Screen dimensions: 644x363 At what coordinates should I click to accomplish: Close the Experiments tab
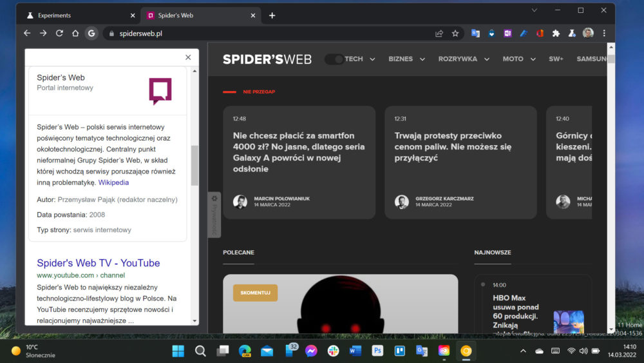(x=133, y=15)
